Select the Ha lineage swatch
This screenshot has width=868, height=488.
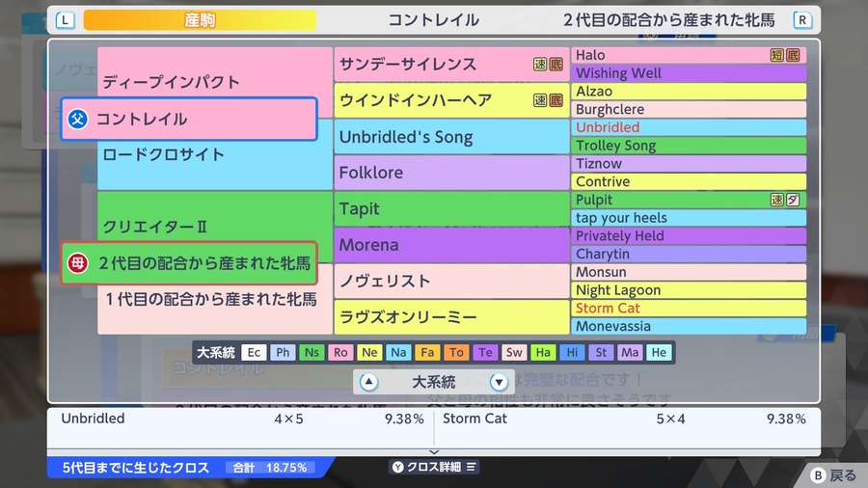click(543, 352)
